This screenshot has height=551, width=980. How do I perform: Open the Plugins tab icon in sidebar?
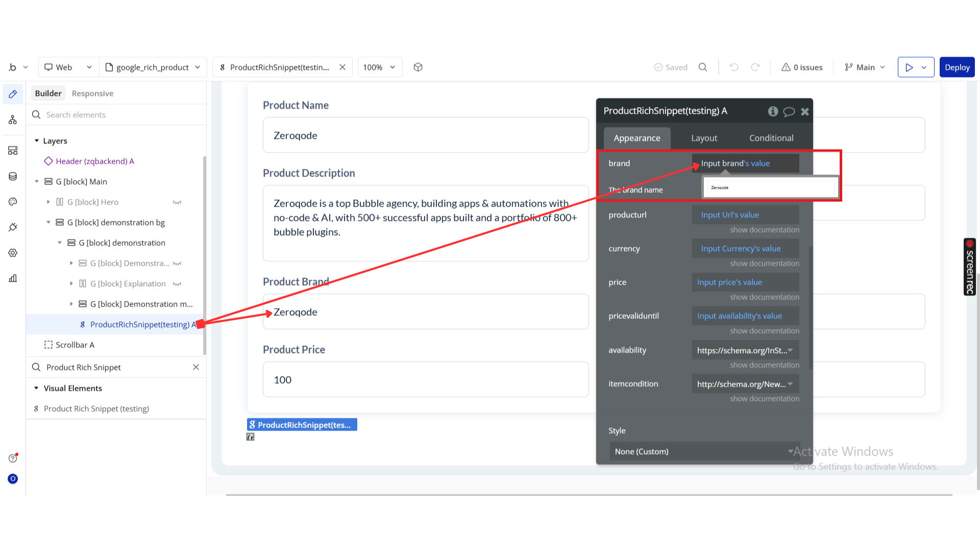tap(13, 227)
